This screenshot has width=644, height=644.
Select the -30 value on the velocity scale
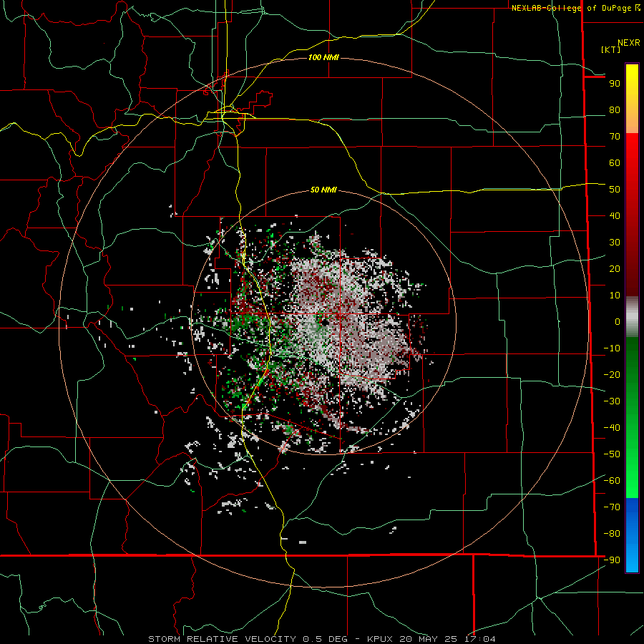(x=612, y=401)
